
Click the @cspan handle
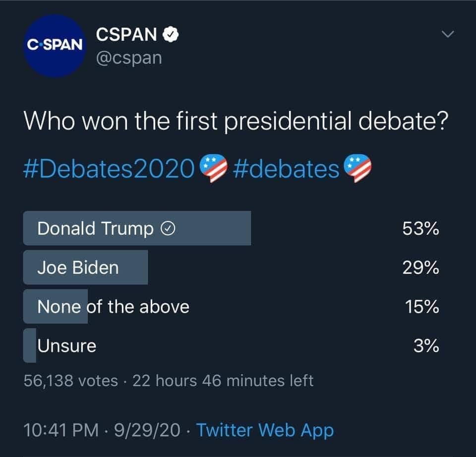click(x=129, y=57)
